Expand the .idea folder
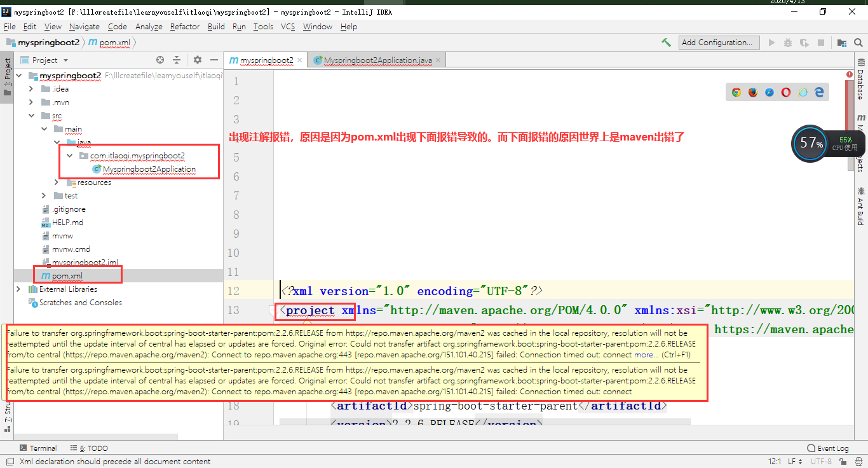The height and width of the screenshot is (468, 868). coord(31,88)
